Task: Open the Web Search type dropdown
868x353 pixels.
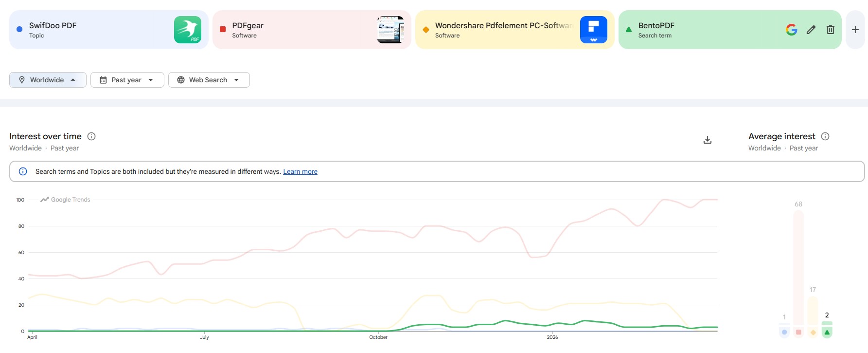Action: tap(209, 80)
